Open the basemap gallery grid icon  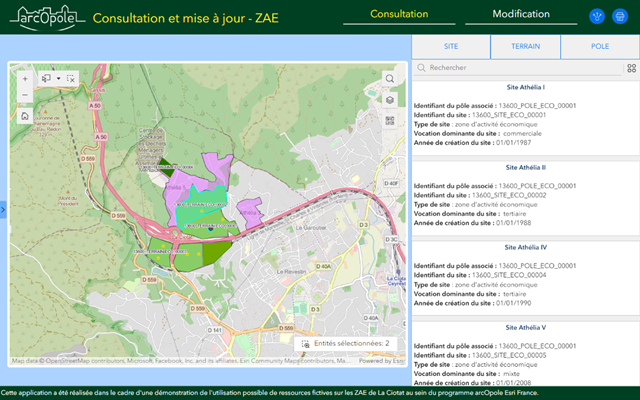pos(390,122)
